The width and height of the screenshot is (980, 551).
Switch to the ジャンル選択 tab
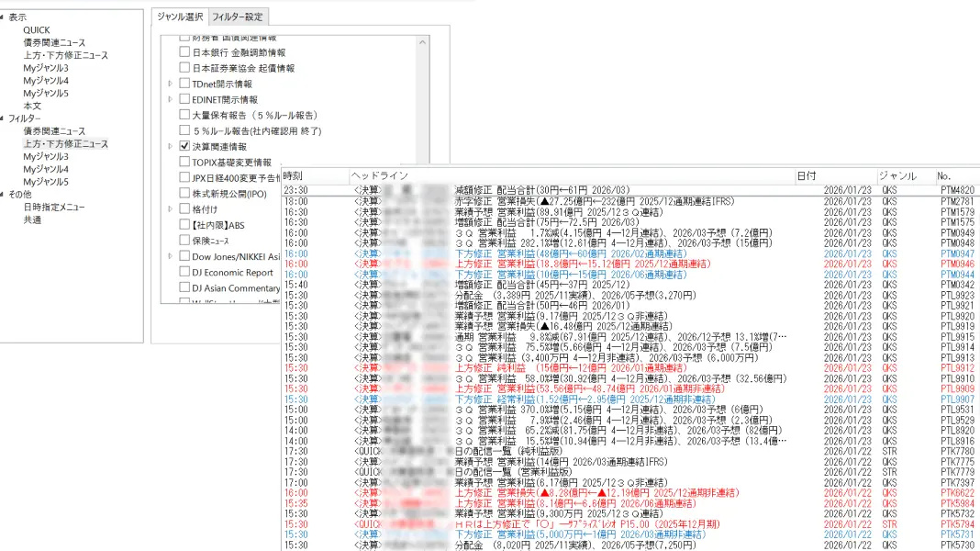click(180, 17)
